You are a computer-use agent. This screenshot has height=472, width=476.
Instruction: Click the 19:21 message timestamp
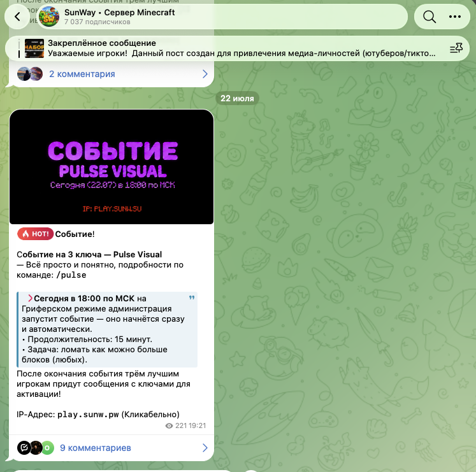[197, 426]
